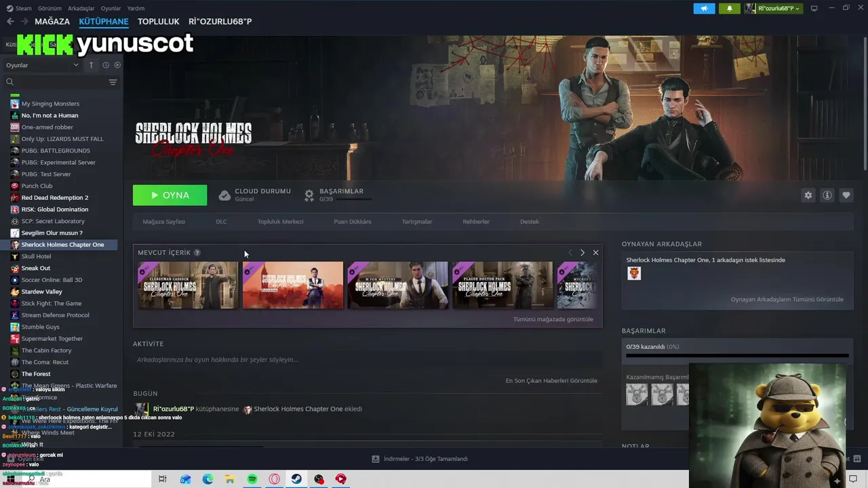
Task: Open the Tartışmalar link
Action: 416,222
